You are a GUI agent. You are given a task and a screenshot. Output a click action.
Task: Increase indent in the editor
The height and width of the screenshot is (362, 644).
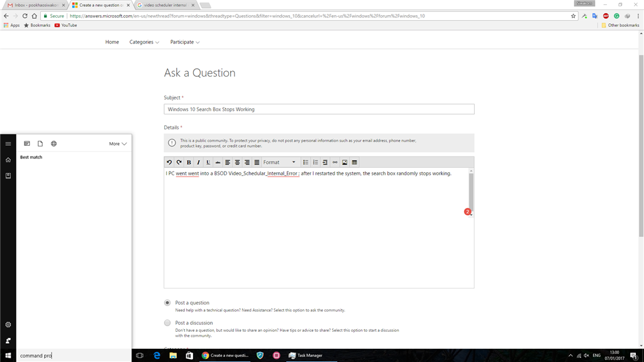click(x=325, y=163)
